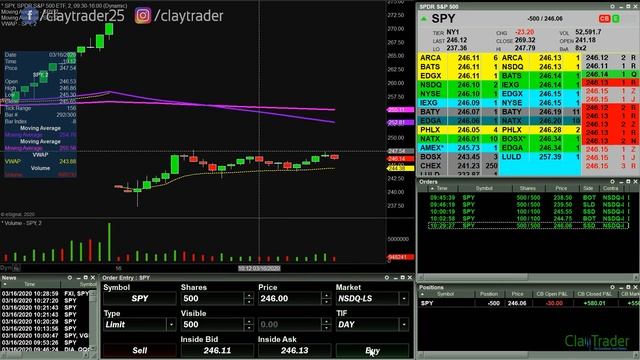Screen dimensions: 640x360
Task: Sort Positions by CB Open P&L column header
Action: pyautogui.click(x=552, y=294)
